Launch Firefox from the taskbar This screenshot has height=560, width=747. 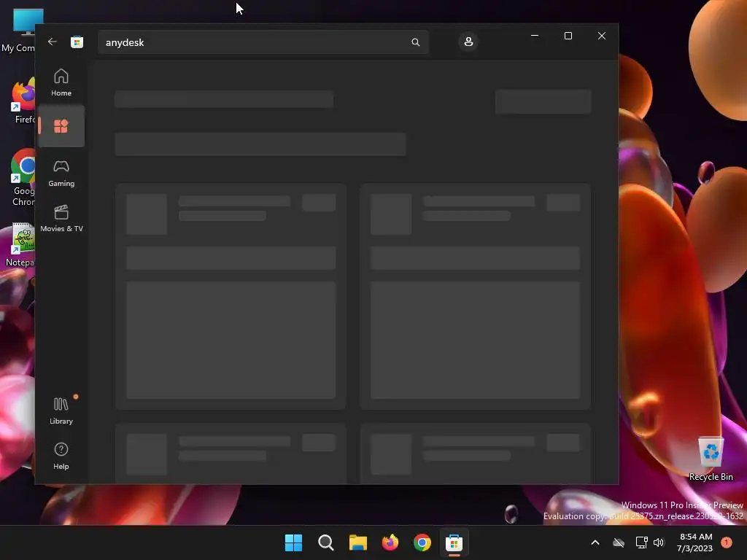click(x=390, y=542)
